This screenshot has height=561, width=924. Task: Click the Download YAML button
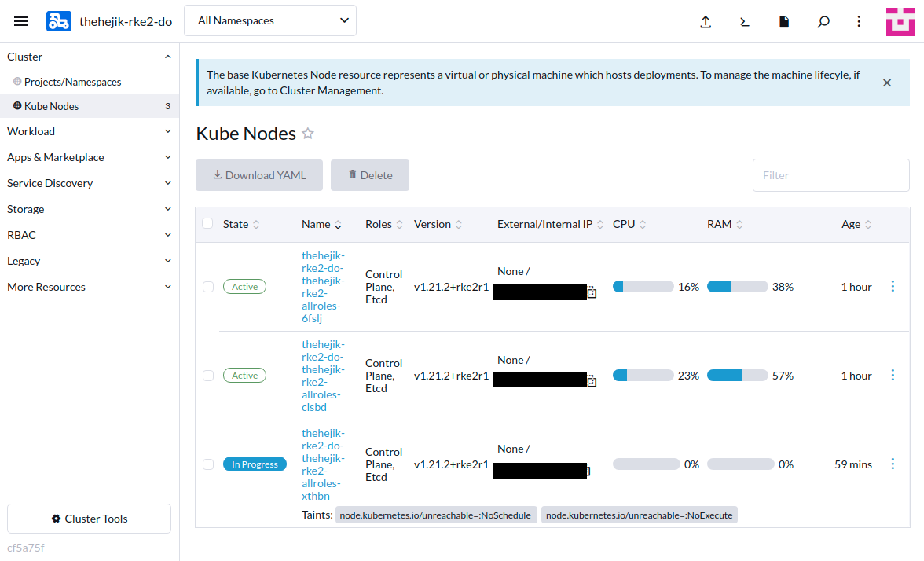click(x=259, y=174)
